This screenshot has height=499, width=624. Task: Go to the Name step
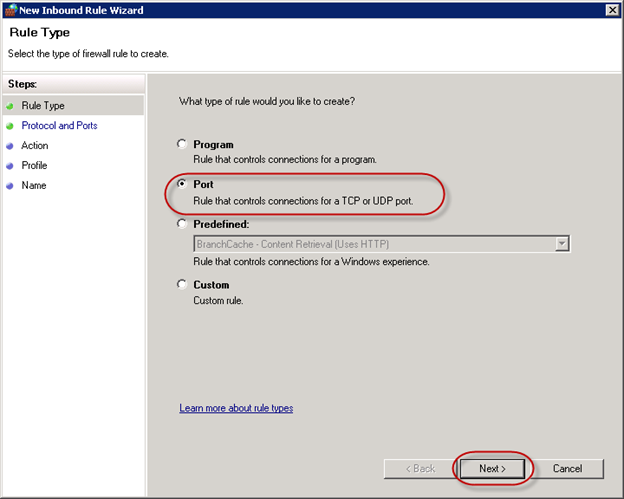34,185
